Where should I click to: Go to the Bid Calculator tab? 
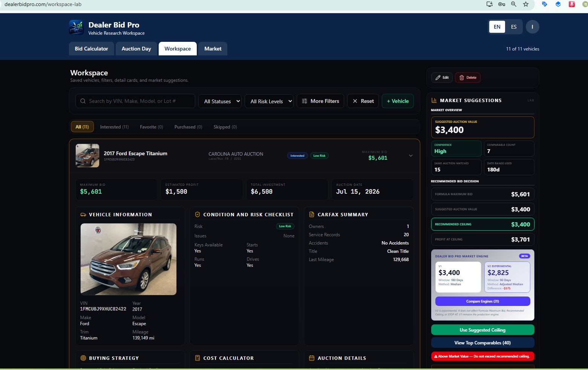click(x=92, y=49)
